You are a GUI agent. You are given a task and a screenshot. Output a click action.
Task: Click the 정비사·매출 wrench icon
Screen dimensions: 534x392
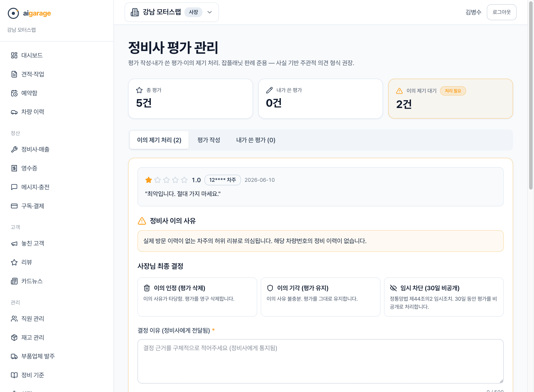click(14, 150)
